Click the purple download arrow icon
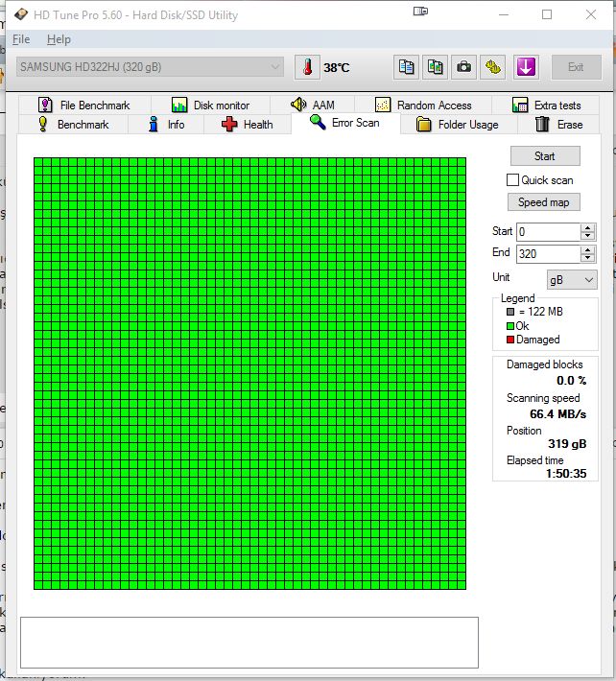 coord(526,67)
